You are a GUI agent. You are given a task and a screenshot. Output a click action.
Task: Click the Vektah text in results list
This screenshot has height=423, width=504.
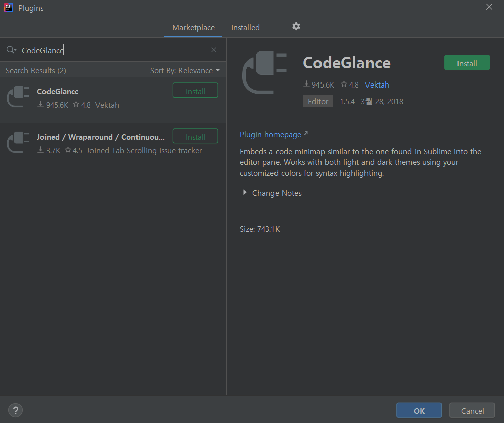tap(107, 105)
